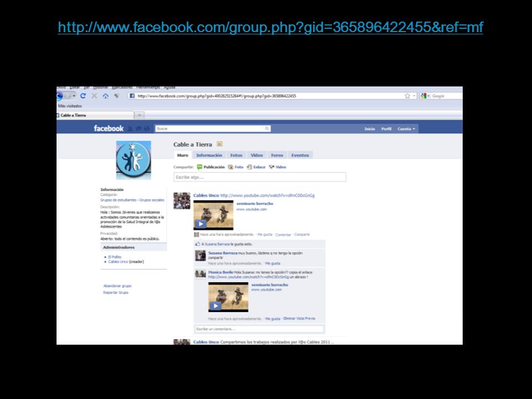Click the browser home icon
The height and width of the screenshot is (399, 532).
click(x=105, y=96)
